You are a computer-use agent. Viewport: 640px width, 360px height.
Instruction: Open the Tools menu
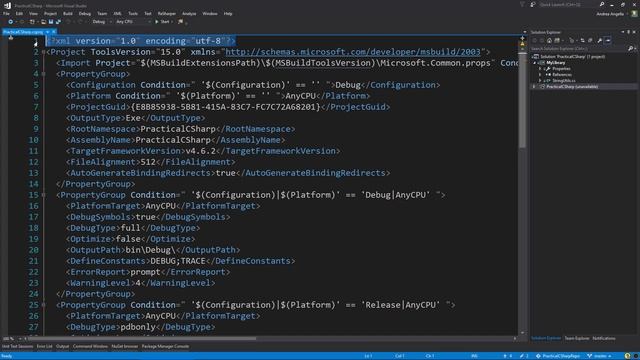[x=133, y=13]
